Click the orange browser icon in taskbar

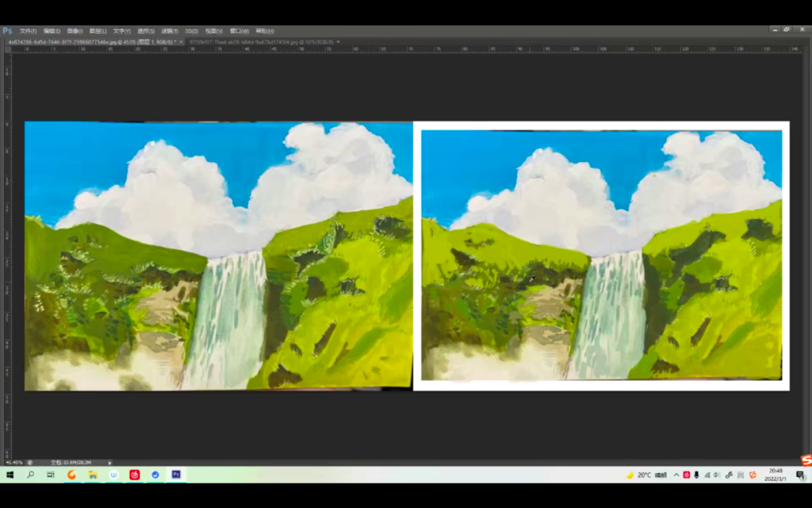[71, 475]
